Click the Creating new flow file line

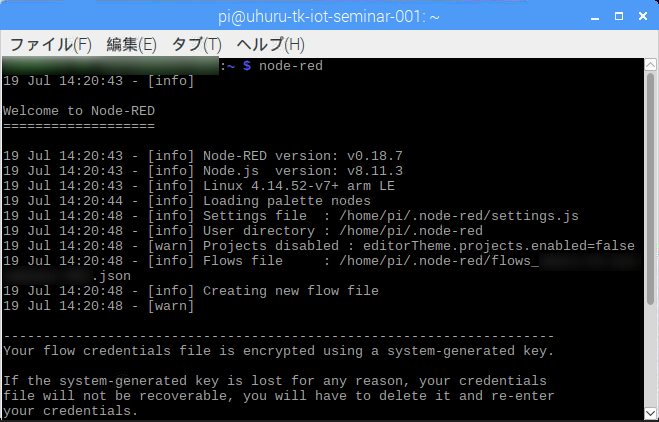pyautogui.click(x=290, y=291)
